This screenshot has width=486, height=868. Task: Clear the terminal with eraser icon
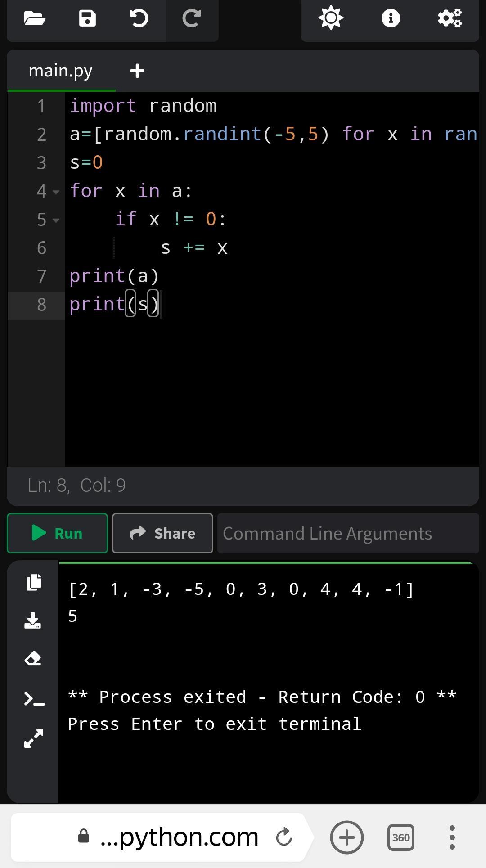pyautogui.click(x=33, y=659)
